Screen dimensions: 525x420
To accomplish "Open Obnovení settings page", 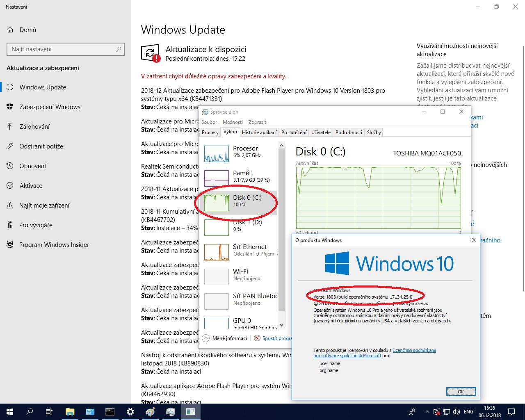I will tap(33, 166).
